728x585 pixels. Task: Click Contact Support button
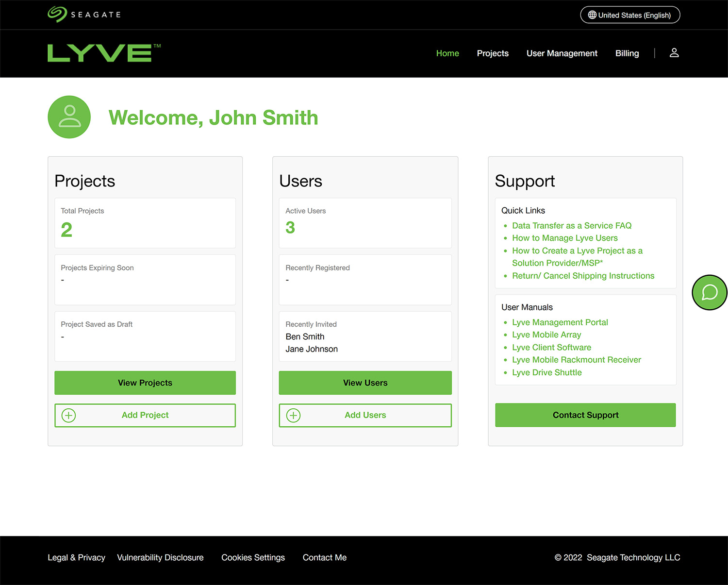pos(585,415)
